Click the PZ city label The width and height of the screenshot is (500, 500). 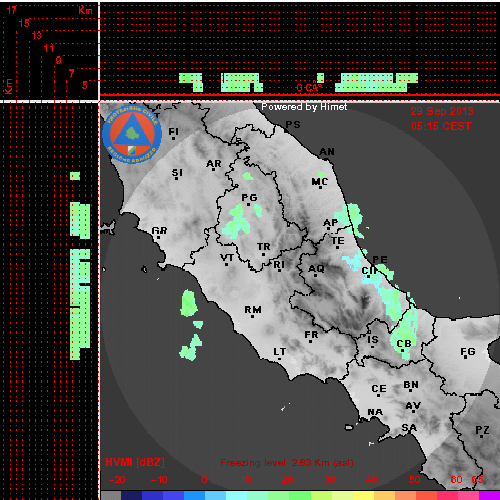(x=482, y=430)
